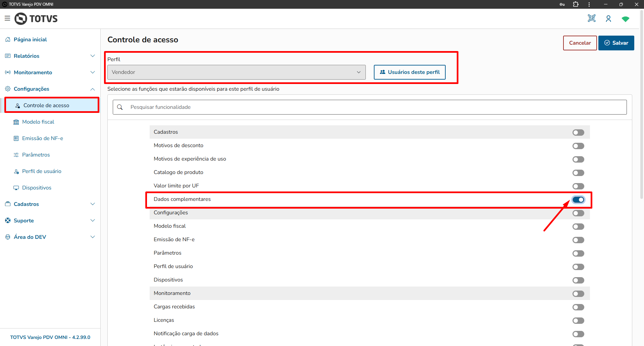Turn on the Parâmetros permission switch

pyautogui.click(x=578, y=253)
